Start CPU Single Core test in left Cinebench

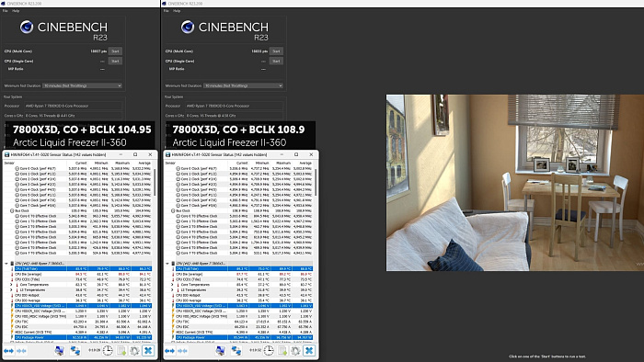pyautogui.click(x=115, y=61)
